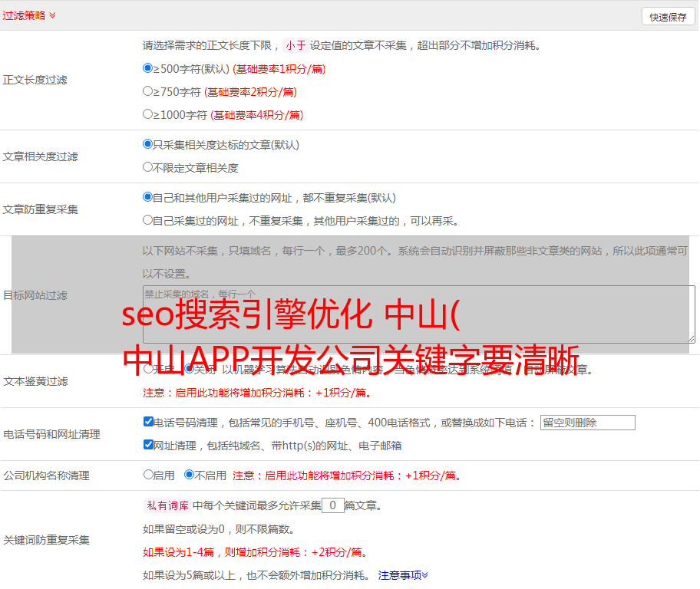Select the ≥1000字符 radio option

click(x=147, y=114)
